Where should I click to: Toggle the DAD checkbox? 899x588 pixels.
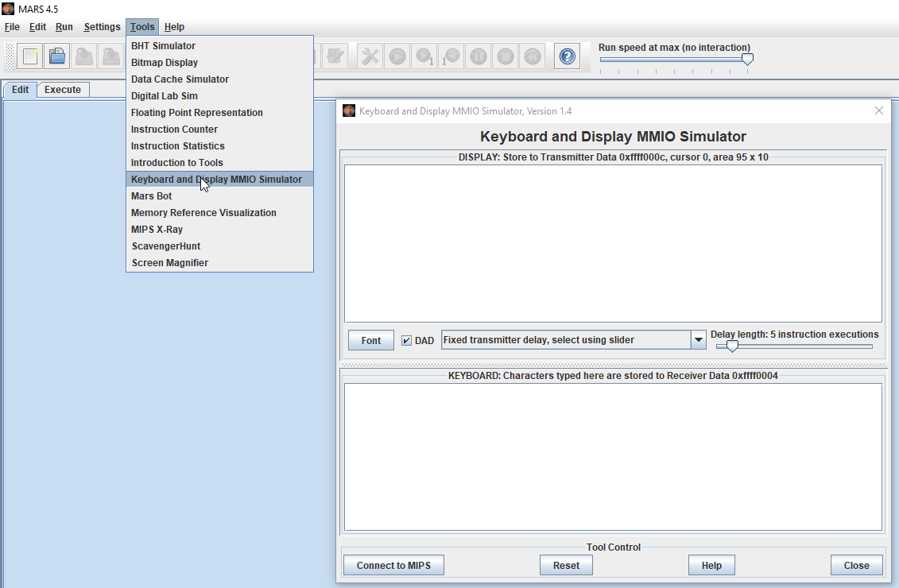tap(406, 340)
